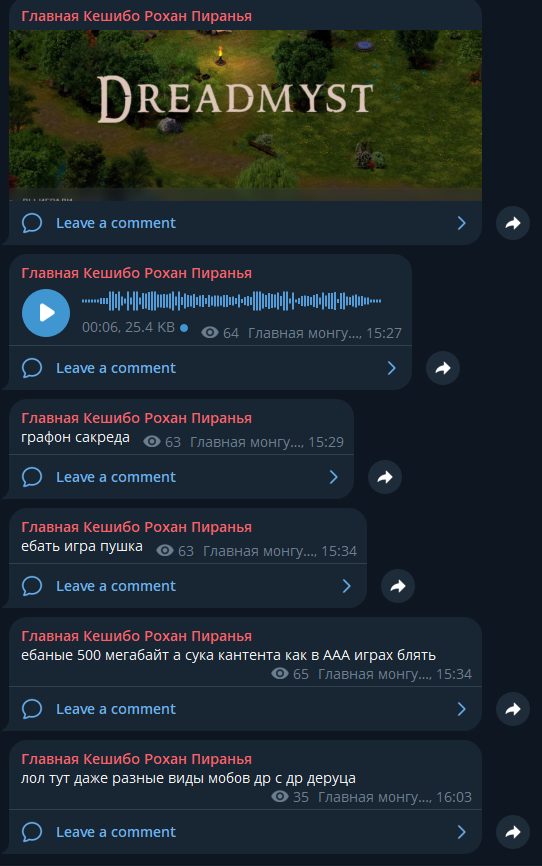Forward the 'разные виды мобов' post

513,832
